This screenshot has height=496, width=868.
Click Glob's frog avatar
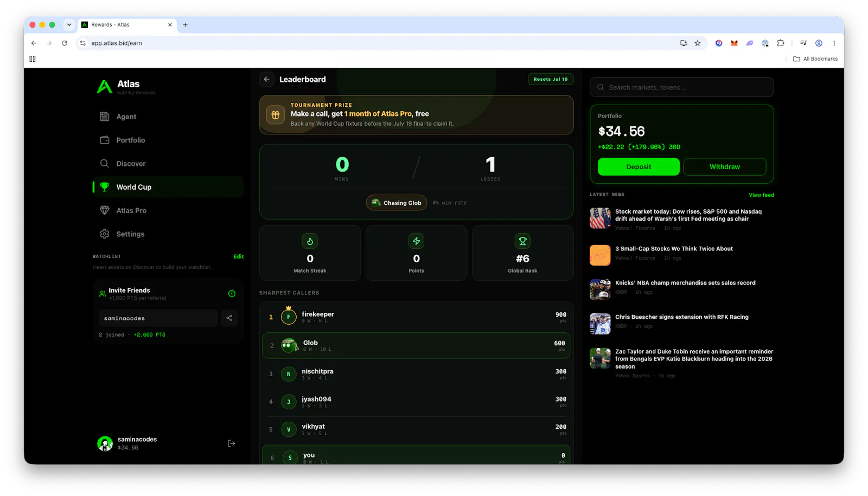tap(289, 345)
